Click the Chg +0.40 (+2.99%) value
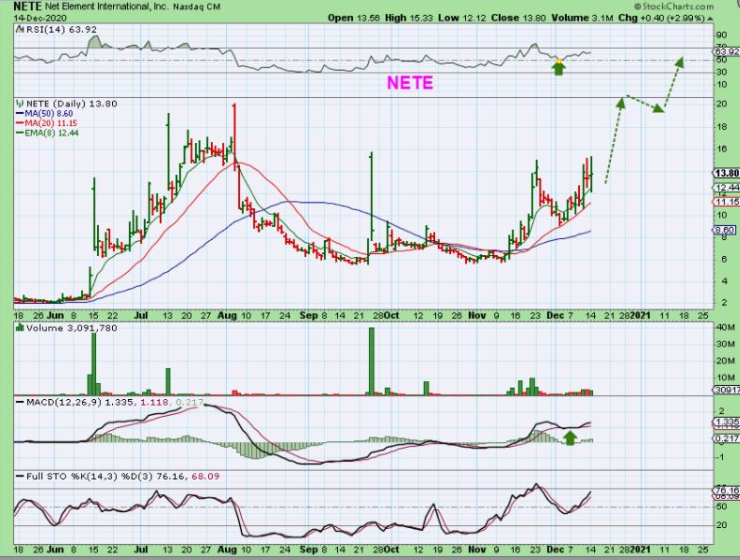 pyautogui.click(x=662, y=18)
